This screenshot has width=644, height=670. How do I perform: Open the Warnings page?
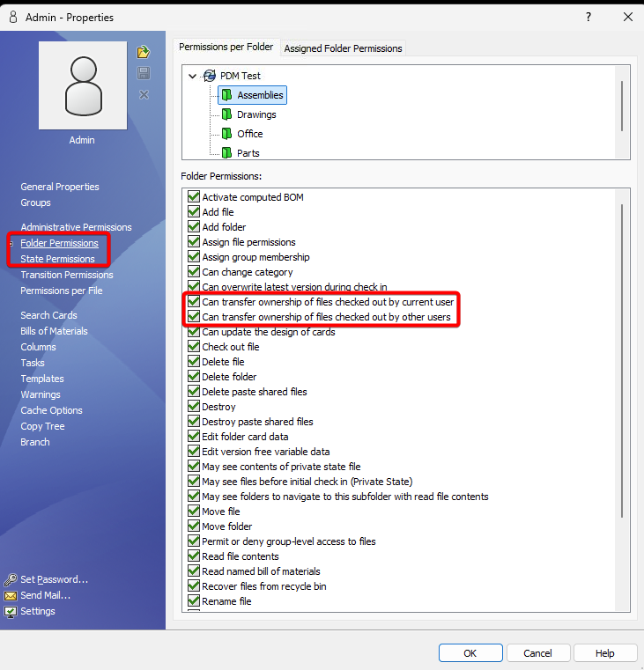pos(41,394)
